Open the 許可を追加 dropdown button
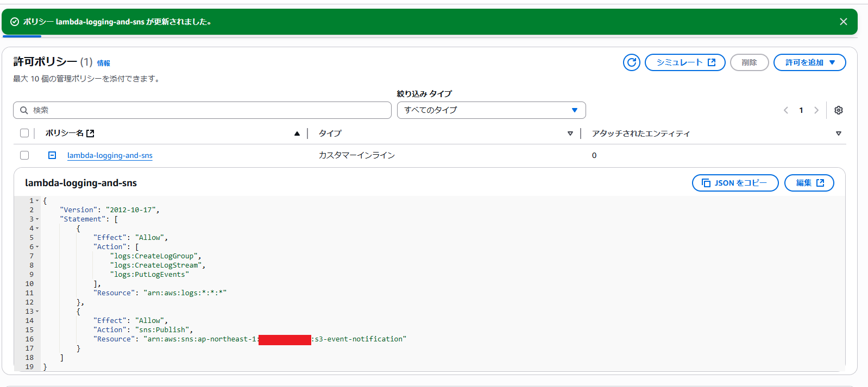868x387 pixels. pyautogui.click(x=809, y=62)
